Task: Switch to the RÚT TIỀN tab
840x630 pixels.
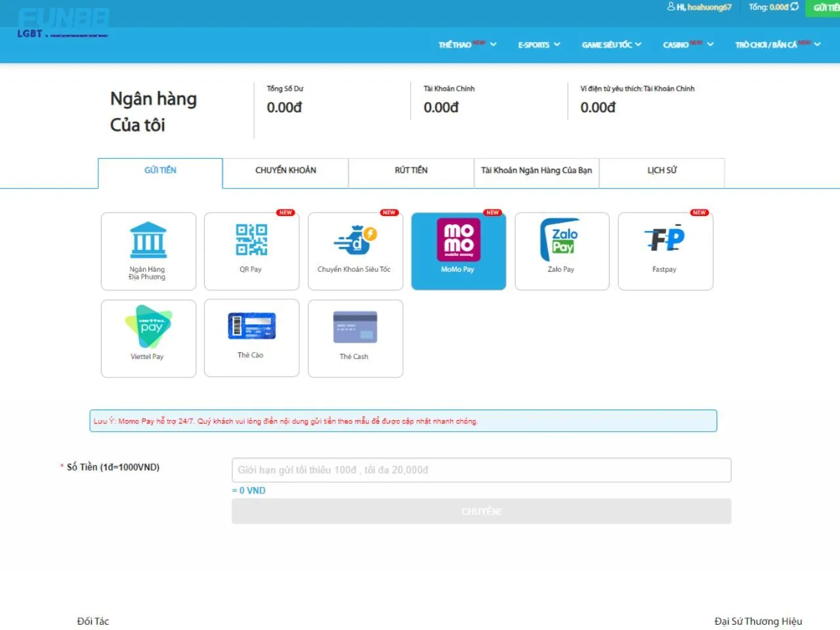Action: point(411,173)
